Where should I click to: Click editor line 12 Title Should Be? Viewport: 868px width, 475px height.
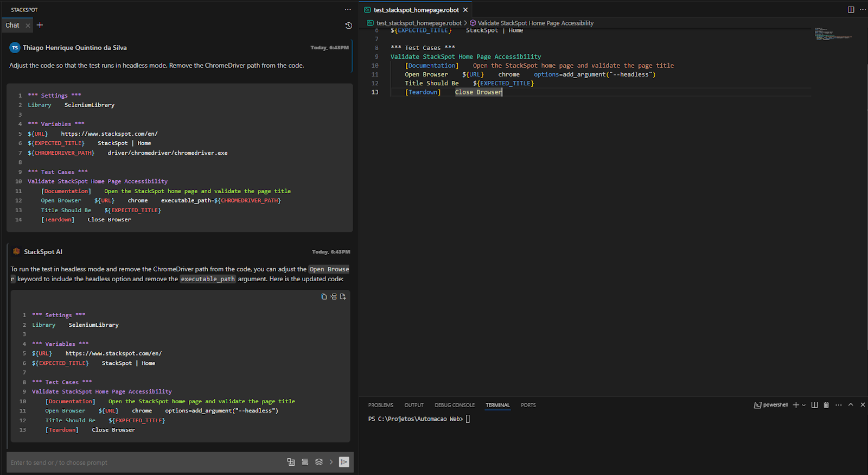click(x=432, y=84)
